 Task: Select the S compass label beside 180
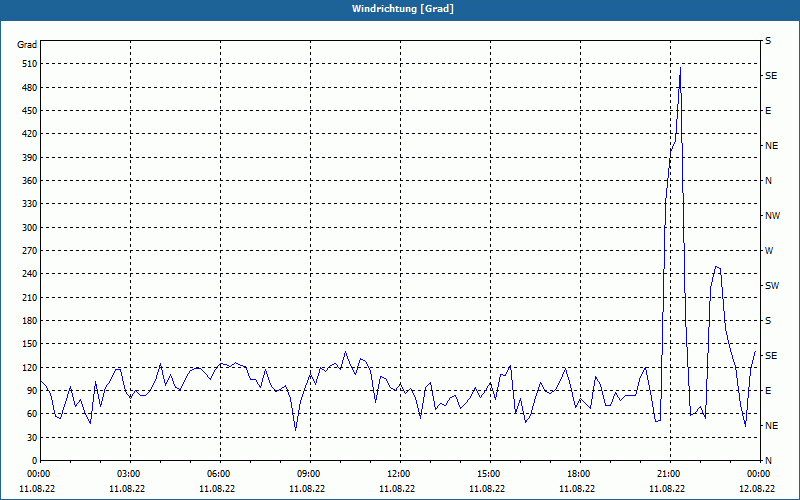coord(768,321)
